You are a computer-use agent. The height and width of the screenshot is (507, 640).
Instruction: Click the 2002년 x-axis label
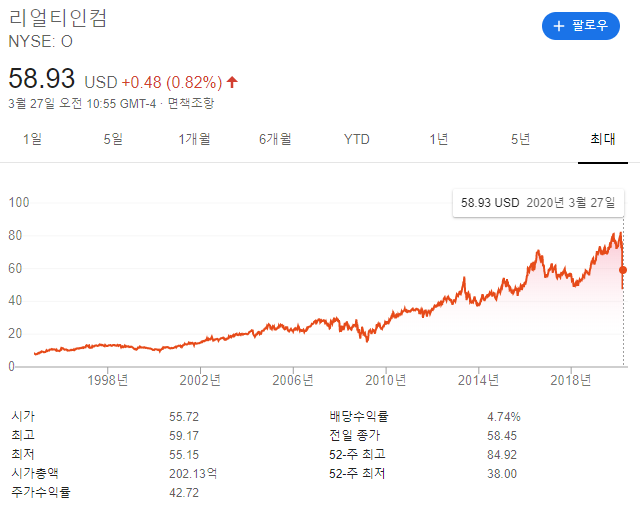200,380
